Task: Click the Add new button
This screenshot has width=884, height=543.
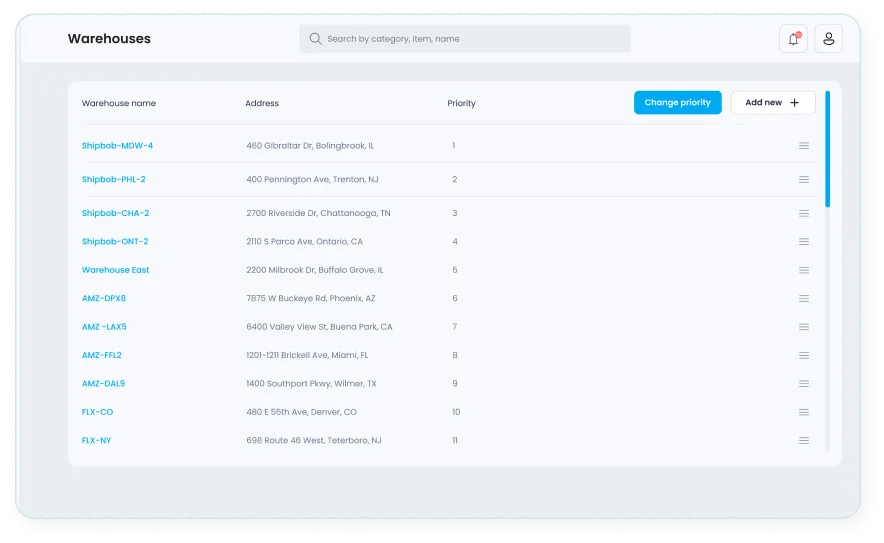Action: [x=773, y=103]
